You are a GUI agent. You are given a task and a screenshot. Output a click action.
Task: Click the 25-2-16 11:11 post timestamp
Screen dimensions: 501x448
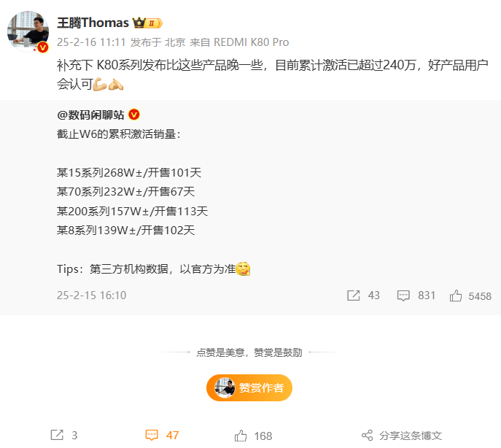click(91, 42)
